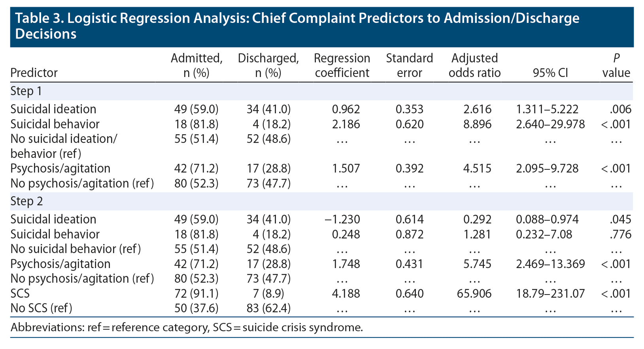644x349 pixels.
Task: Click the Table 3 Logistic Regression title
Action: (x=297, y=26)
